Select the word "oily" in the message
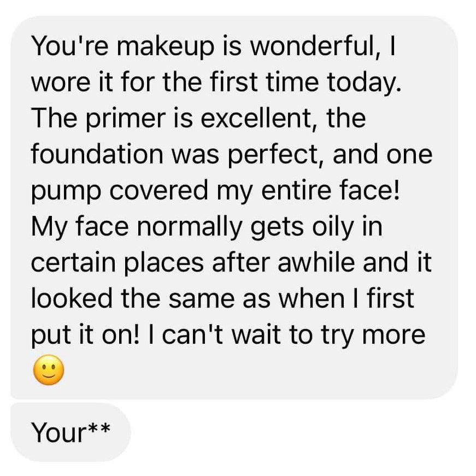The width and height of the screenshot is (476, 476). tap(315, 227)
